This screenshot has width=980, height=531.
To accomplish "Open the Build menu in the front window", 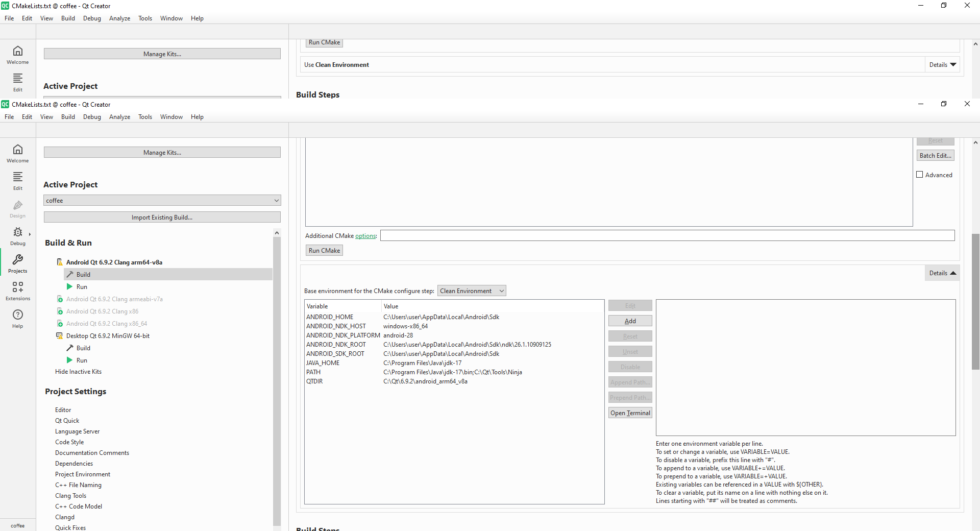I will [68, 117].
